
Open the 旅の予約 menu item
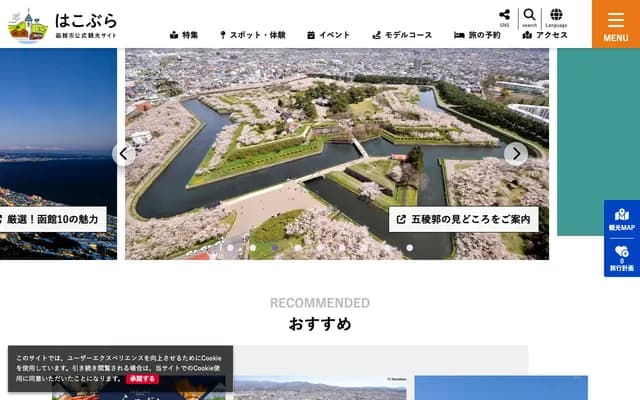coord(477,35)
